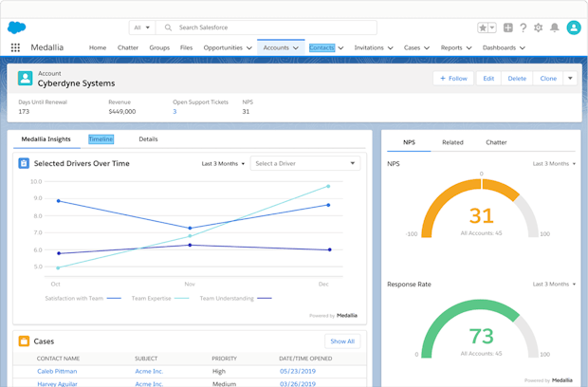Switch to the Medallia Insights tab
Viewport: 588px width, 387px height.
pos(46,139)
